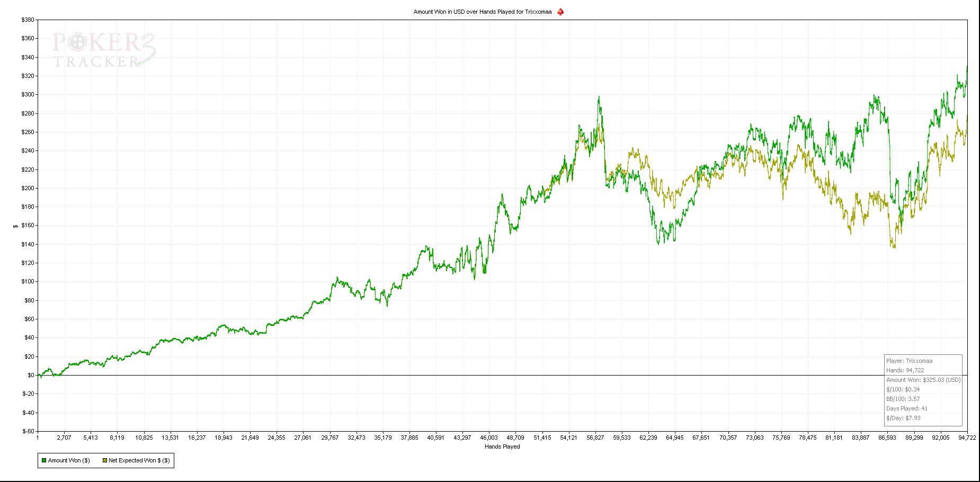The height and width of the screenshot is (482, 980).
Task: Click the $20 y-axis label
Action: click(x=29, y=356)
